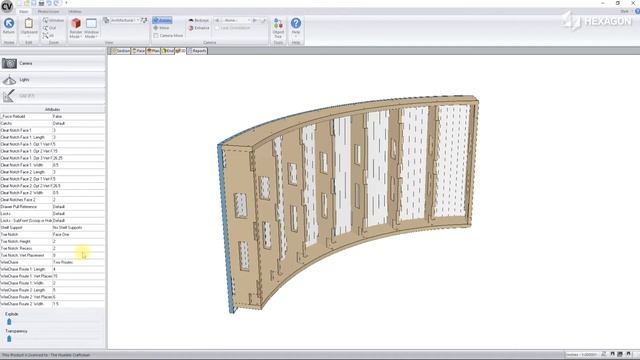
Task: Select WireChase Route 1 Length row
Action: coord(53,269)
